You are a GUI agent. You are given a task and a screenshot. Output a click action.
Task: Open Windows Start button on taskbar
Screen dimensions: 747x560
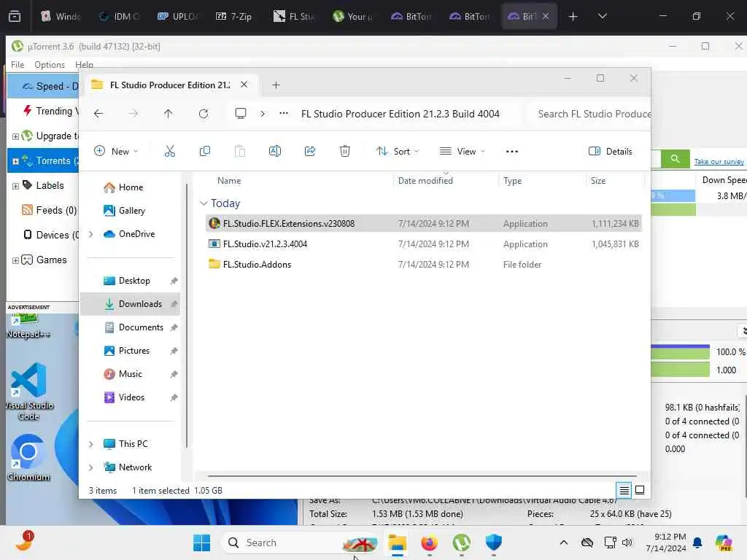coord(202,542)
